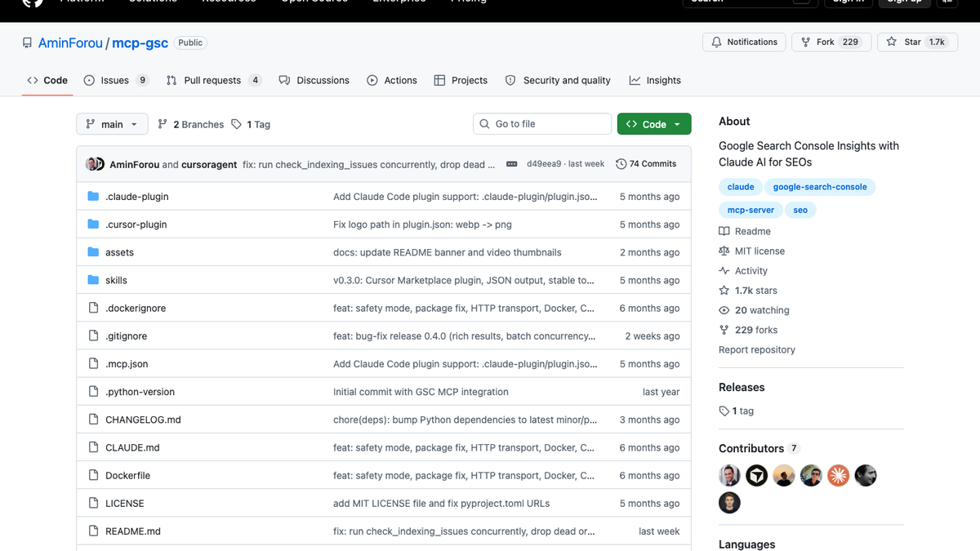
Task: Open 'Initial commit with GSC MCP integration'
Action: click(x=421, y=392)
